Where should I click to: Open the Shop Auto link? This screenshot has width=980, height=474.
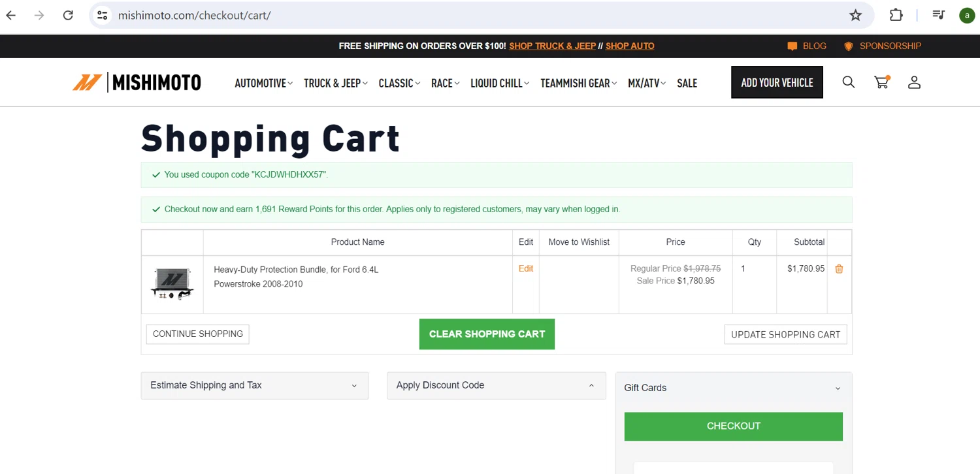[x=630, y=46]
